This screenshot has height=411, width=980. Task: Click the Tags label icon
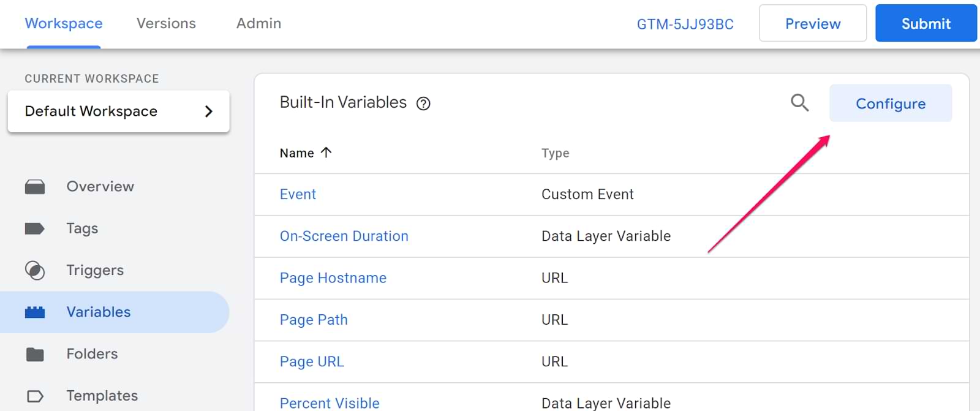pyautogui.click(x=35, y=228)
